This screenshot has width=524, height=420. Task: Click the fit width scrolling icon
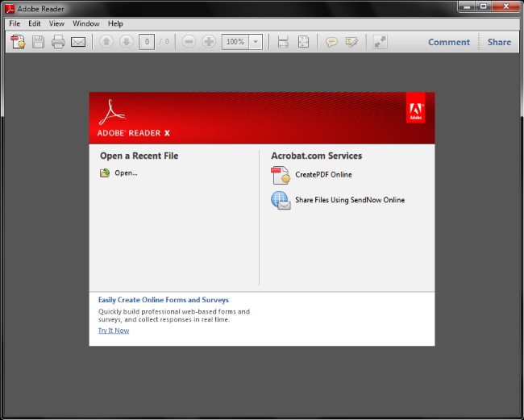[283, 42]
